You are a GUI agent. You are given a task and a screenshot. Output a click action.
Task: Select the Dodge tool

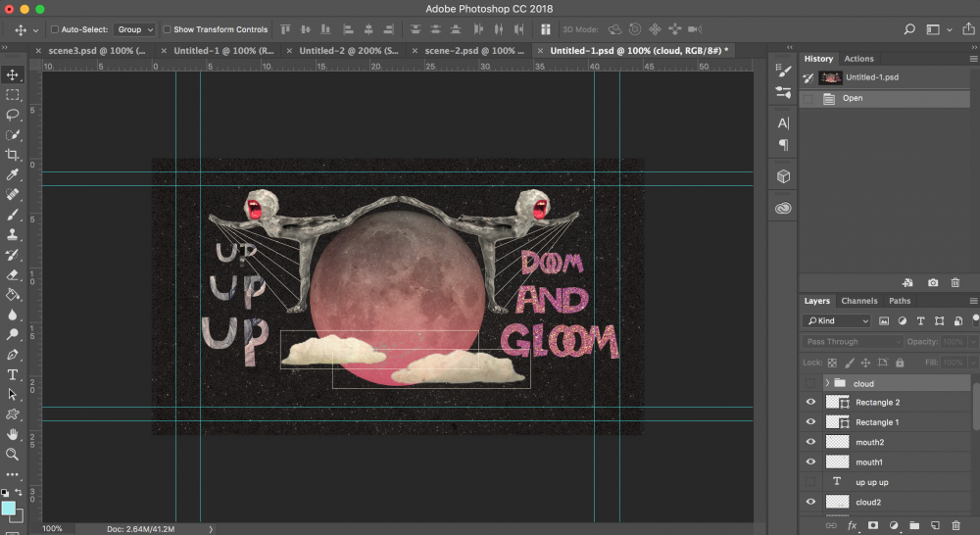pos(12,335)
